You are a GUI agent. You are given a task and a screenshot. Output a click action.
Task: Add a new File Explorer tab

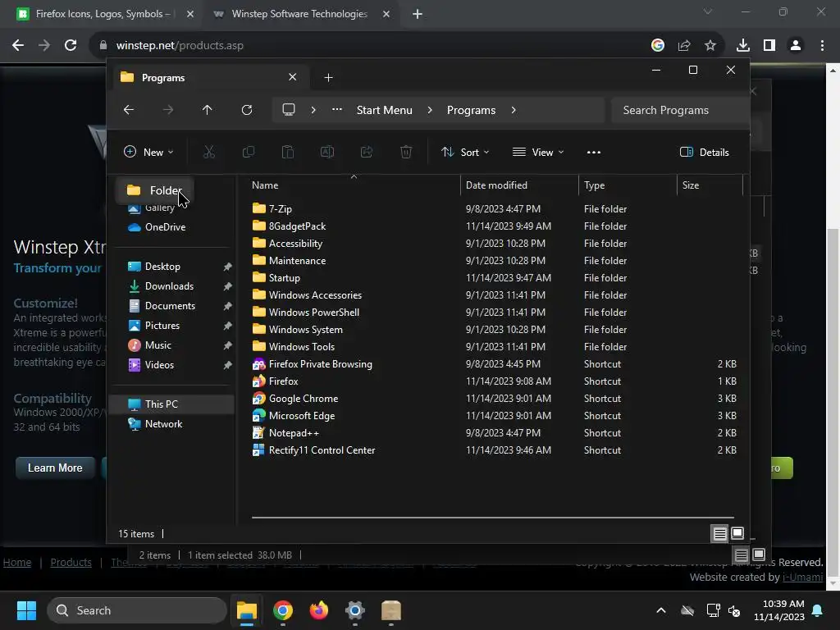328,78
